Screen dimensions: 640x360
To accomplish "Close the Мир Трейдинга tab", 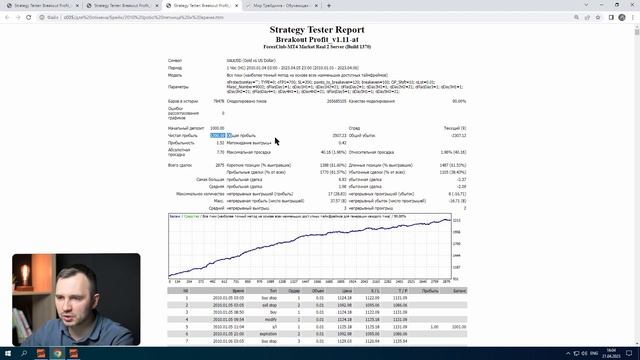I will point(316,6).
